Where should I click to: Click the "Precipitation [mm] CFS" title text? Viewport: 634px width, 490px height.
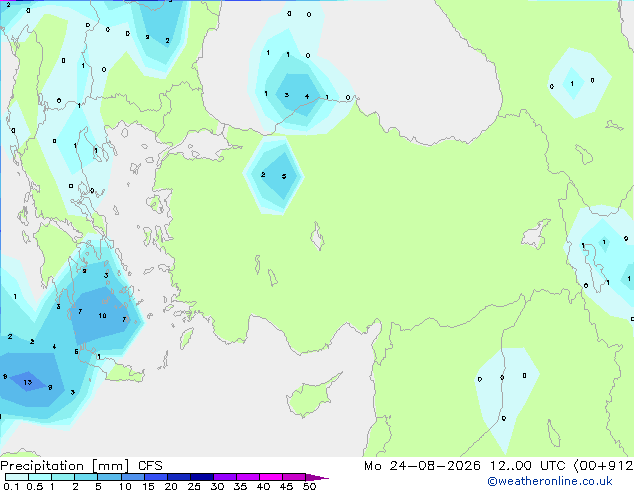tap(81, 466)
